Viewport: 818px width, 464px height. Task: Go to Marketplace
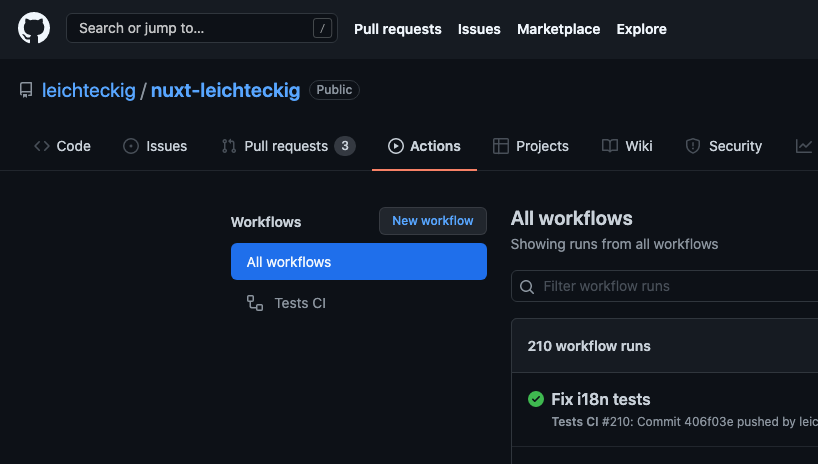[558, 29]
